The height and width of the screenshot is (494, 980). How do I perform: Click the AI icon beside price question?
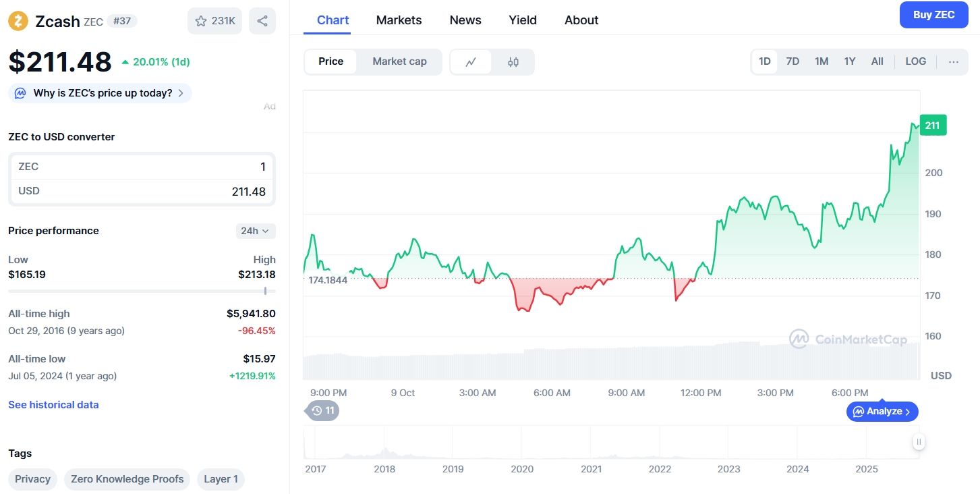[21, 93]
